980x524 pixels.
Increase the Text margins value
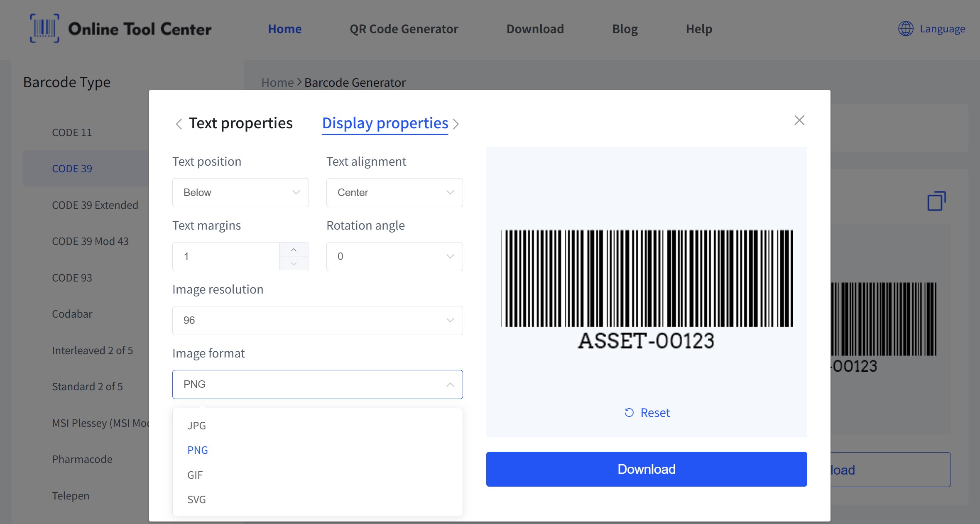point(294,250)
